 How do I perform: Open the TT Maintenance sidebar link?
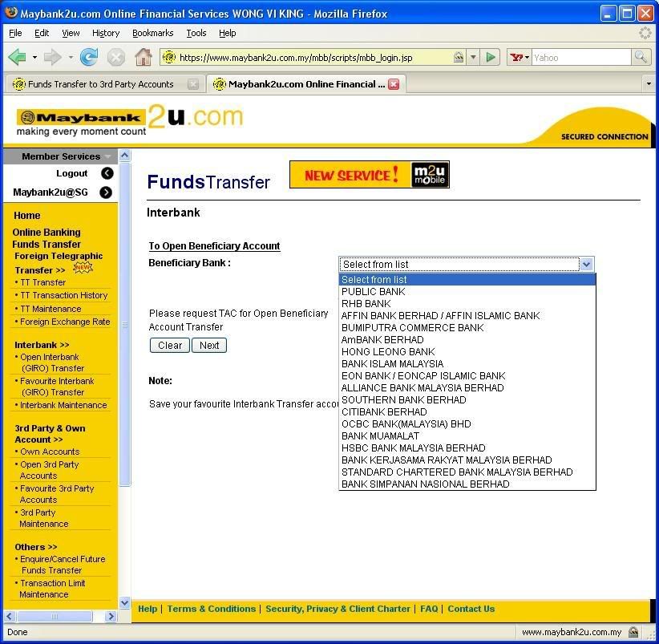[x=51, y=309]
